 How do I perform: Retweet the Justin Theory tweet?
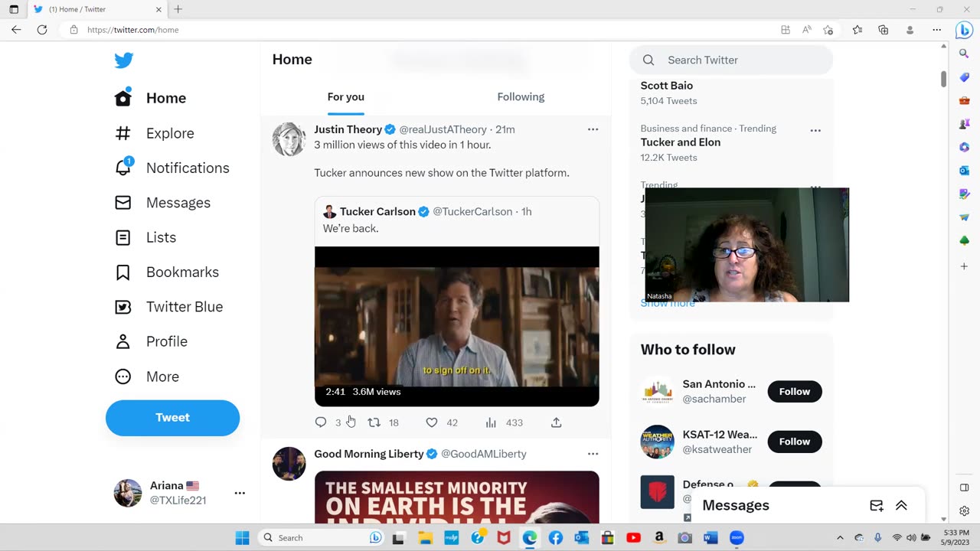pos(374,422)
